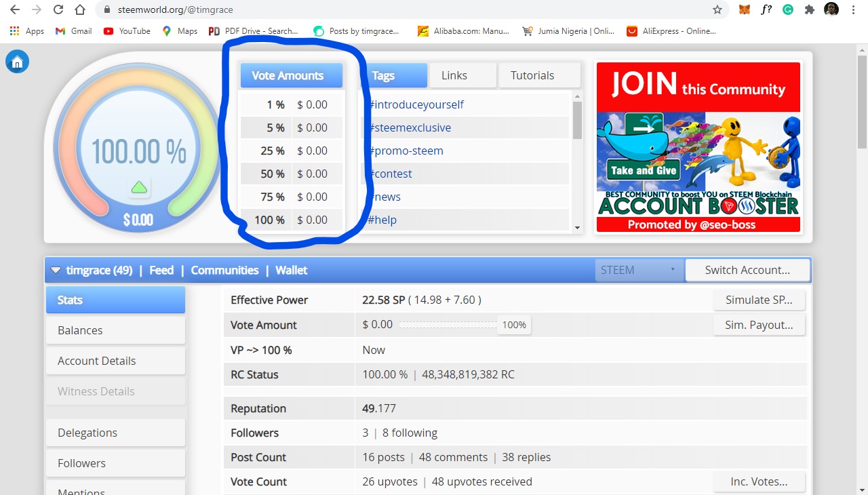
Task: Open the #promo-steem tag link
Action: (406, 151)
